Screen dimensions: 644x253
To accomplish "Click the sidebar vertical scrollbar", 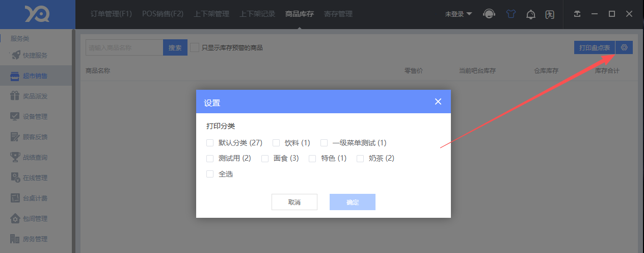I will pyautogui.click(x=74, y=142).
